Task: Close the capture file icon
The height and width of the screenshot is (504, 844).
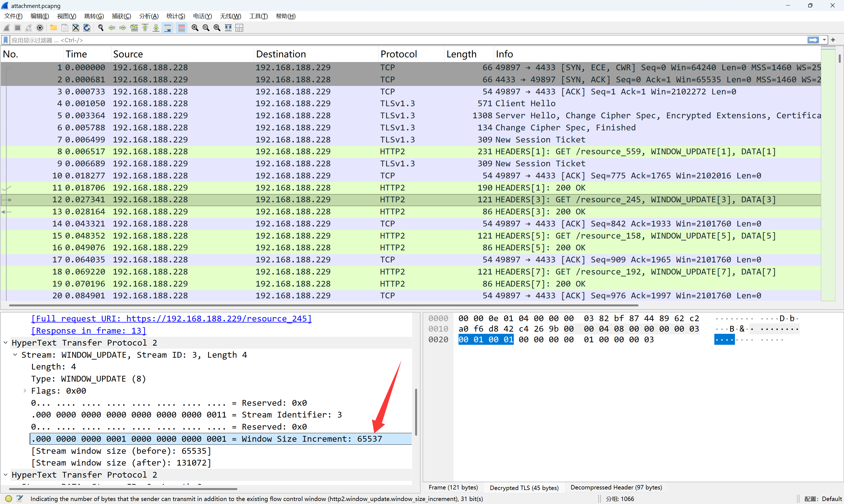Action: click(76, 28)
